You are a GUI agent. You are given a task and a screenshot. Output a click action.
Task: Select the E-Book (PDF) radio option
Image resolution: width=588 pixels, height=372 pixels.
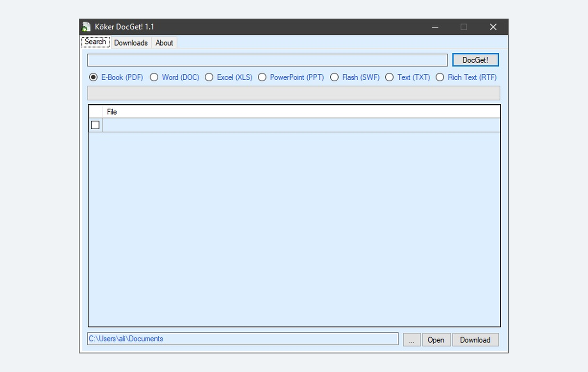click(x=116, y=77)
